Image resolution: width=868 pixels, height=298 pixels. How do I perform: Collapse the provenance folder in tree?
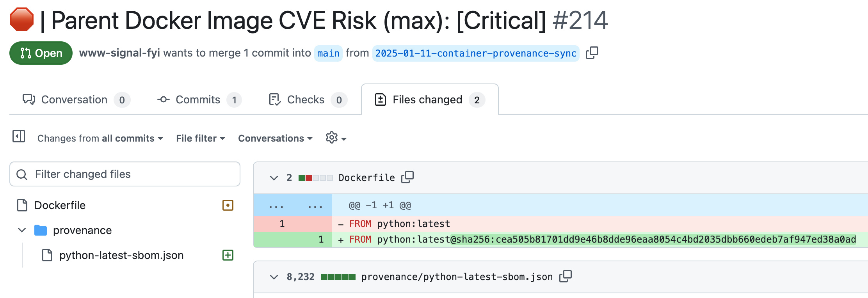coord(22,230)
